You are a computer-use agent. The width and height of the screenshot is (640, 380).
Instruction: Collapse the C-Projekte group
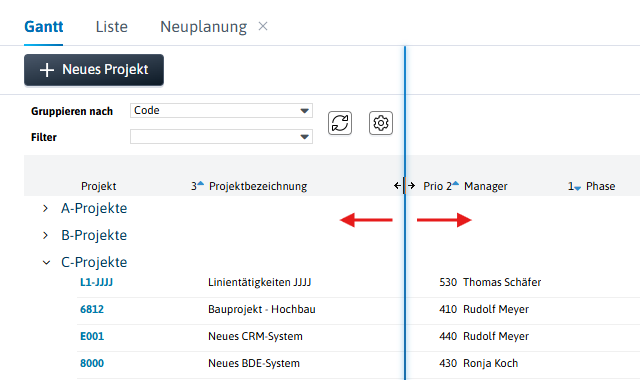click(x=46, y=262)
